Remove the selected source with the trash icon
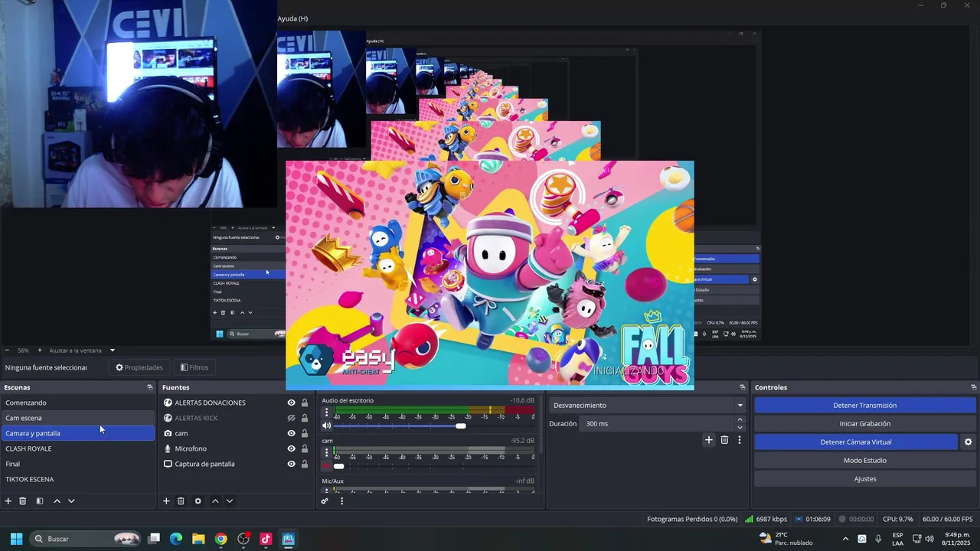Viewport: 980px width, 551px height. tap(181, 501)
